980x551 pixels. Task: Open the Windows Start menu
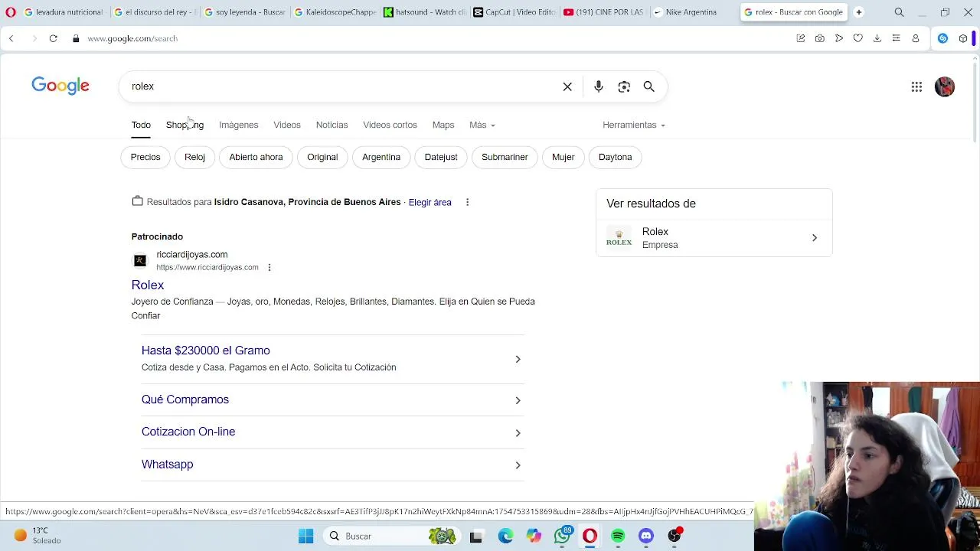305,536
